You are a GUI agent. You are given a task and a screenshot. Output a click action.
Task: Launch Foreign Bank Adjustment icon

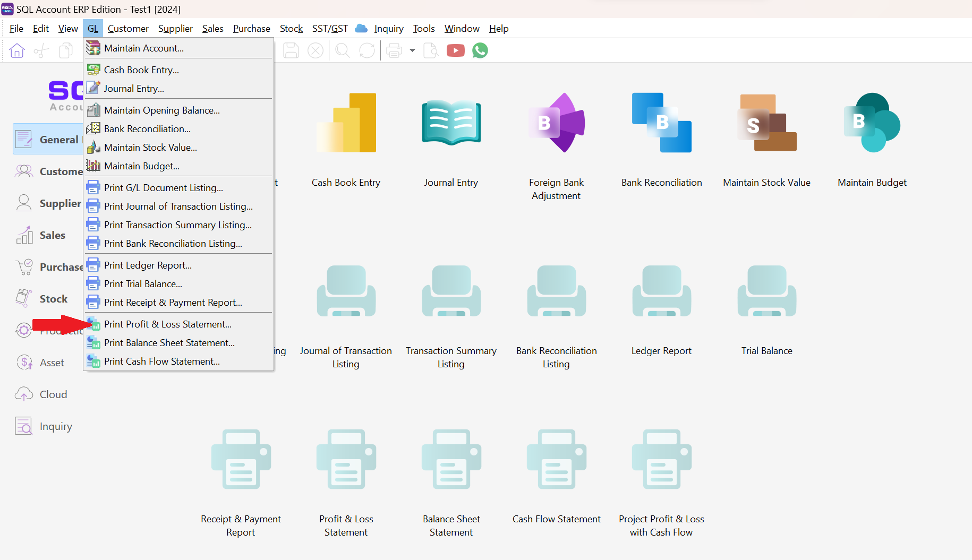click(x=556, y=123)
